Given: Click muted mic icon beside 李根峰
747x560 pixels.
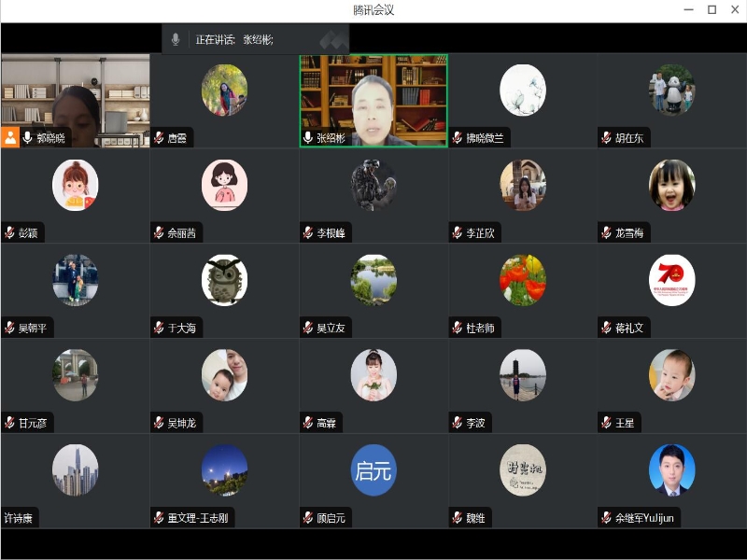Looking at the screenshot, I should tap(308, 233).
